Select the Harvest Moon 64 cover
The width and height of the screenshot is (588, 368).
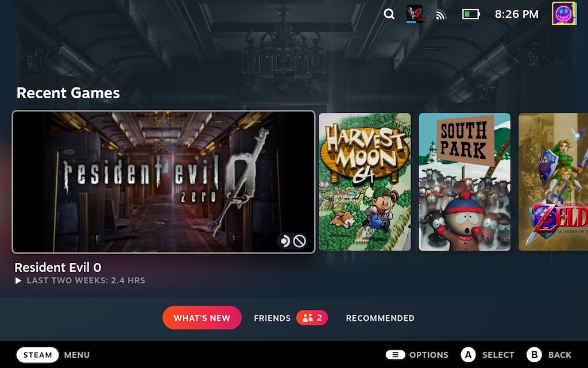pyautogui.click(x=365, y=182)
